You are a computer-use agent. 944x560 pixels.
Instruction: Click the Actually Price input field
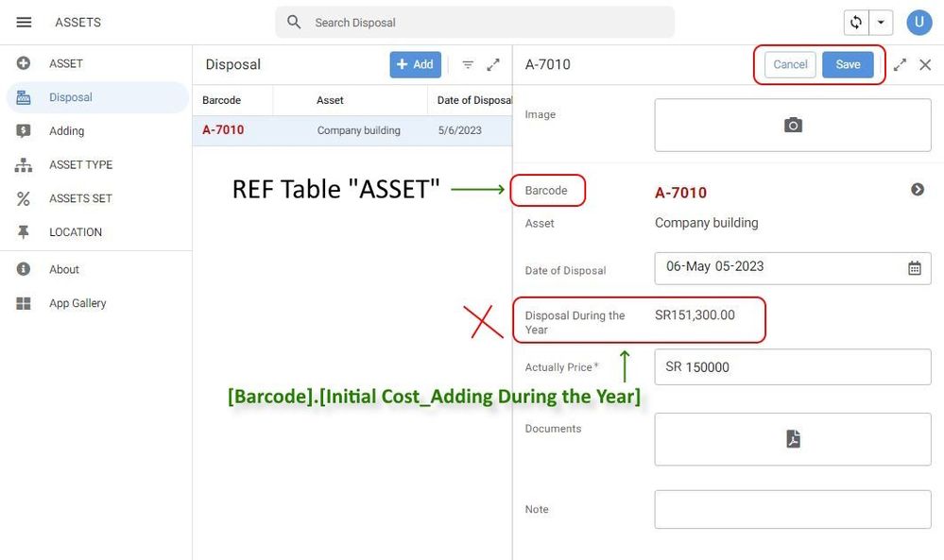pyautogui.click(x=792, y=367)
